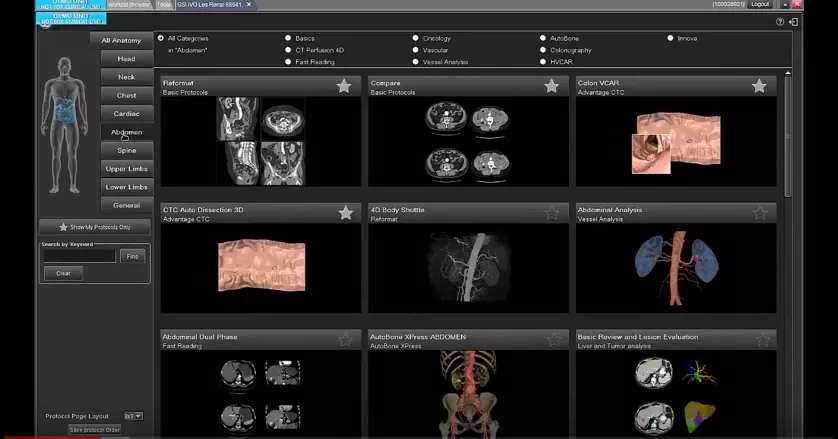Click Show My Protocols Only button

click(x=95, y=227)
